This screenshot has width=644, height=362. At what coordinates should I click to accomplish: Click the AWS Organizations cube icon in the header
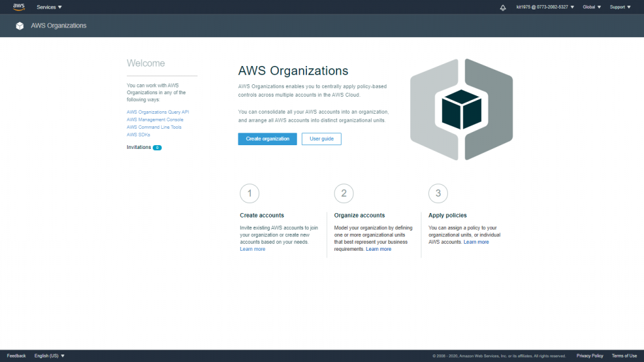(x=19, y=26)
